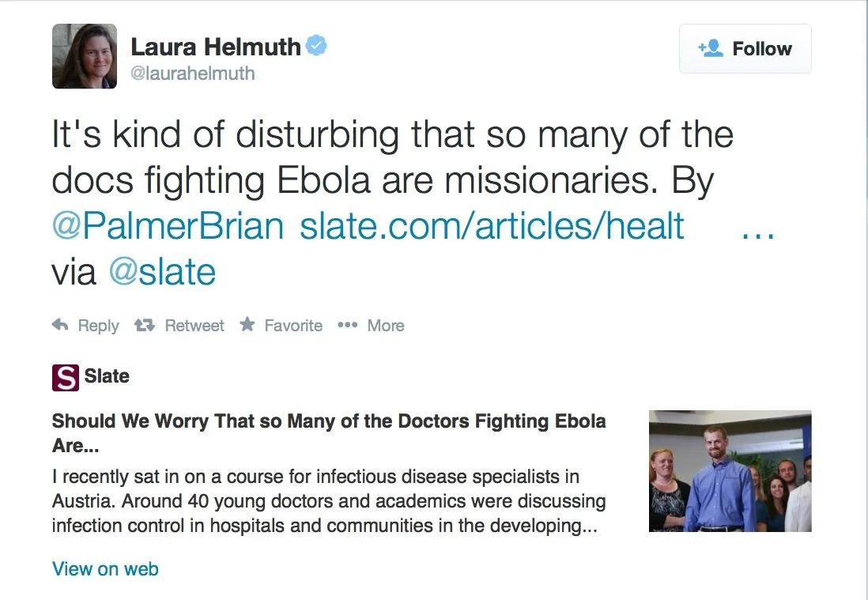Open the More options dots menu
The height and width of the screenshot is (600, 868).
[x=348, y=326]
